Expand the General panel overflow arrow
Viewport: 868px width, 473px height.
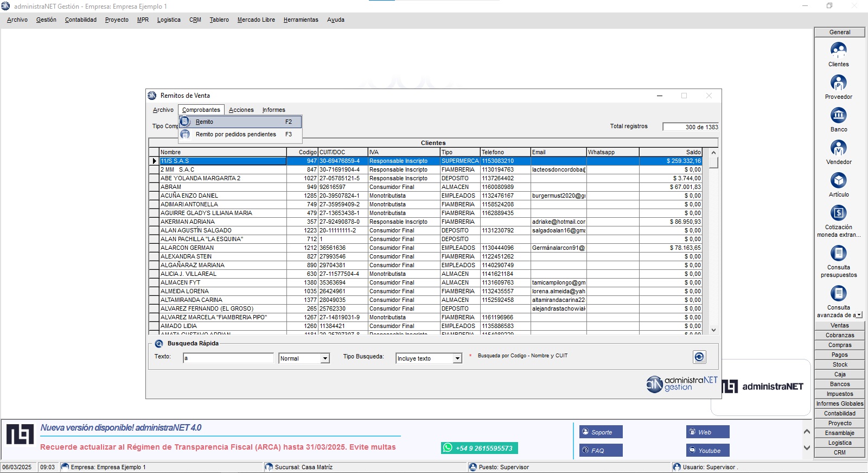click(859, 315)
